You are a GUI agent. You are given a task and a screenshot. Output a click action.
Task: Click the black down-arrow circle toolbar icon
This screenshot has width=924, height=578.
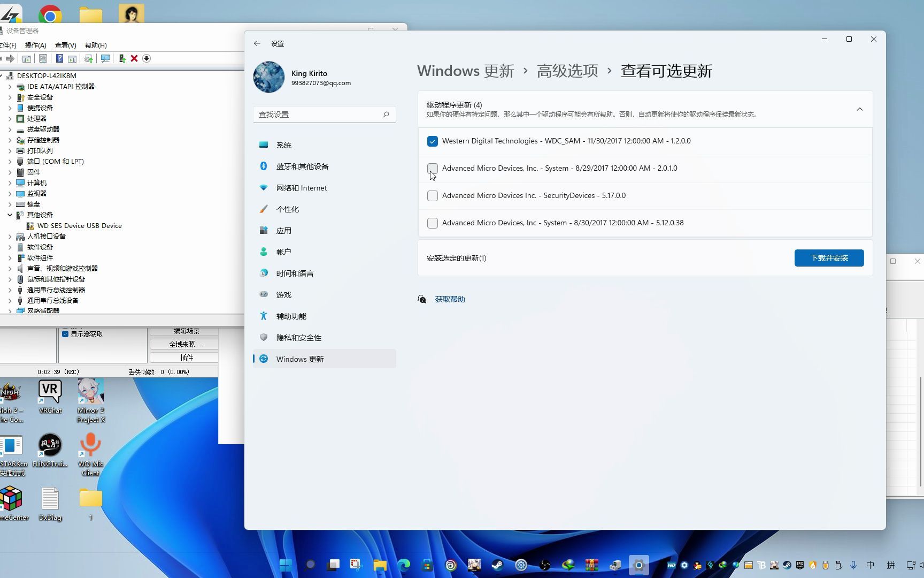[147, 58]
